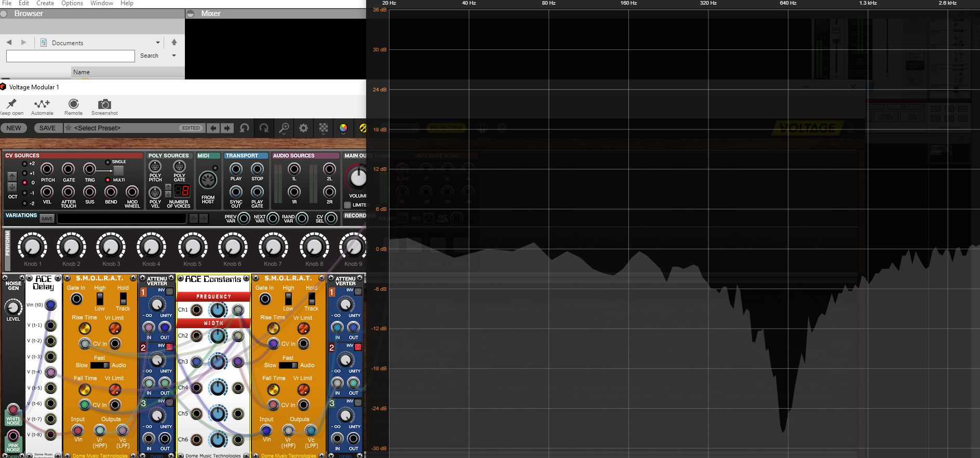
Task: Go up one folder in Browser
Action: tap(174, 43)
